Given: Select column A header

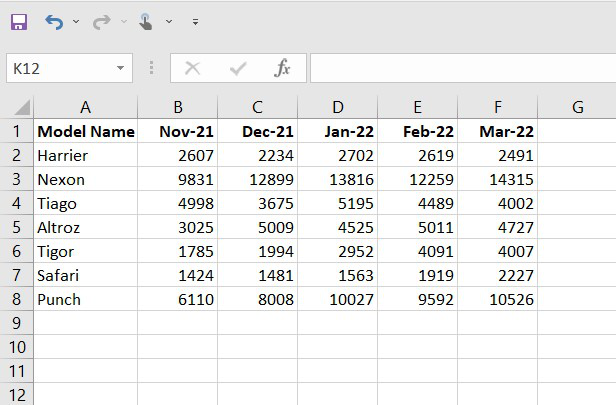Looking at the screenshot, I should [x=86, y=107].
